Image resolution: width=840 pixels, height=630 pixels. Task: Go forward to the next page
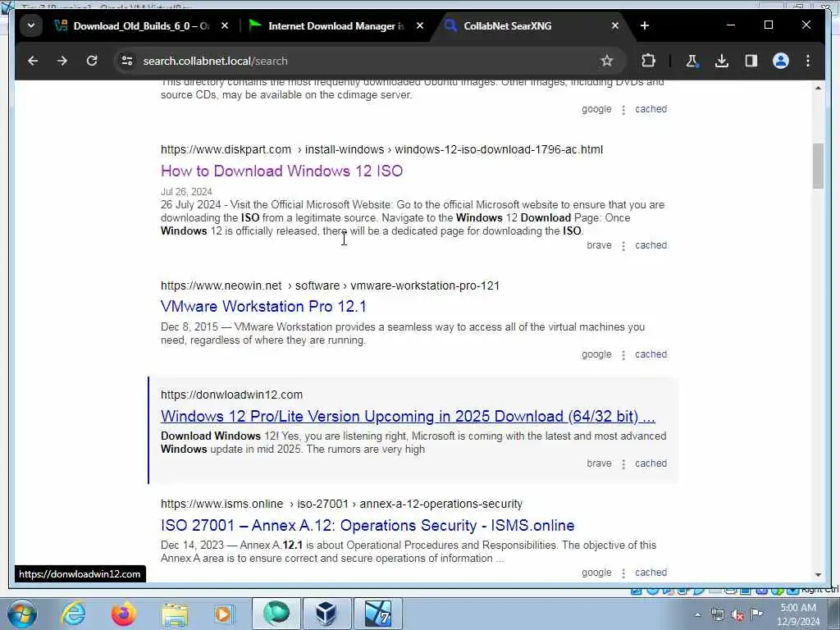[x=62, y=61]
